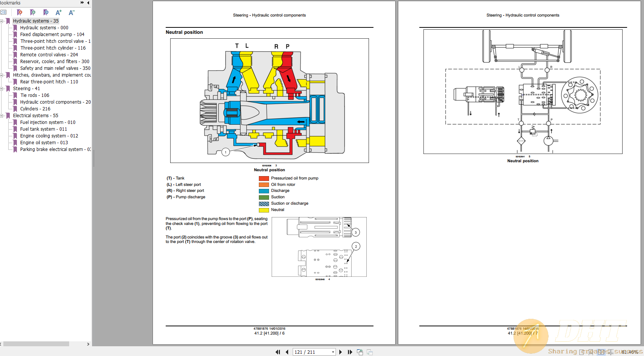Image resolution: width=644 pixels, height=356 pixels.
Task: Delete the selected bookmark
Action: click(20, 12)
